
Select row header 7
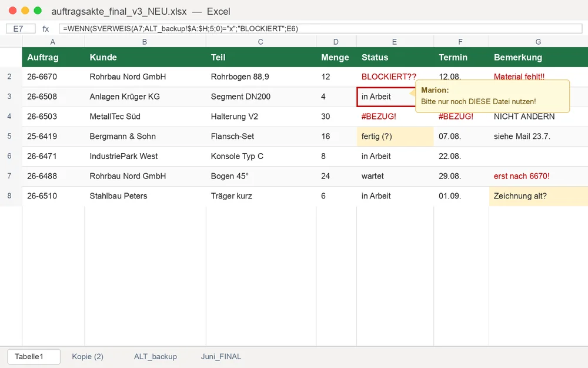click(11, 176)
